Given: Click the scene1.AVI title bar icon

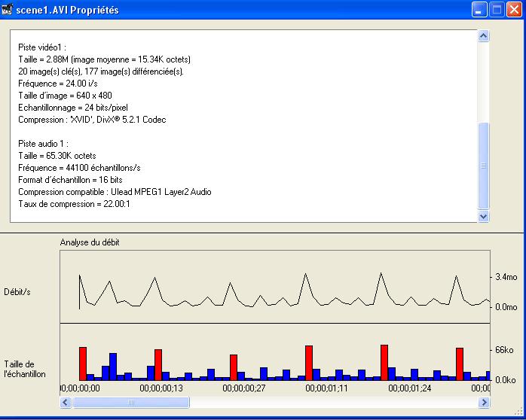Looking at the screenshot, I should tap(7, 9).
